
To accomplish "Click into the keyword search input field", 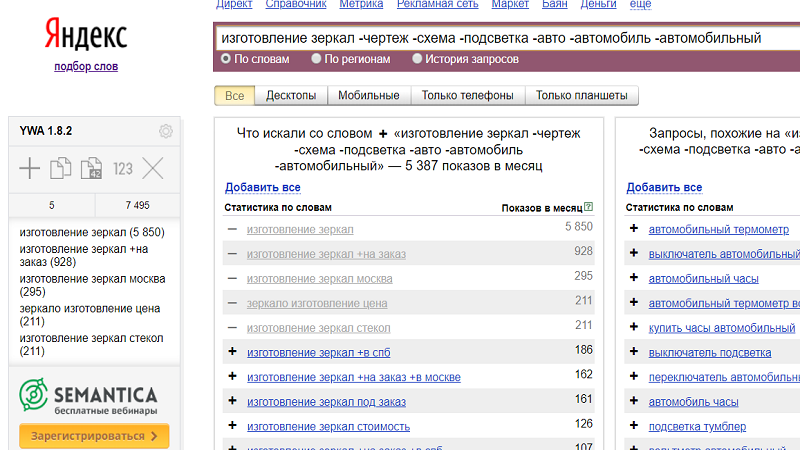I will tap(508, 38).
